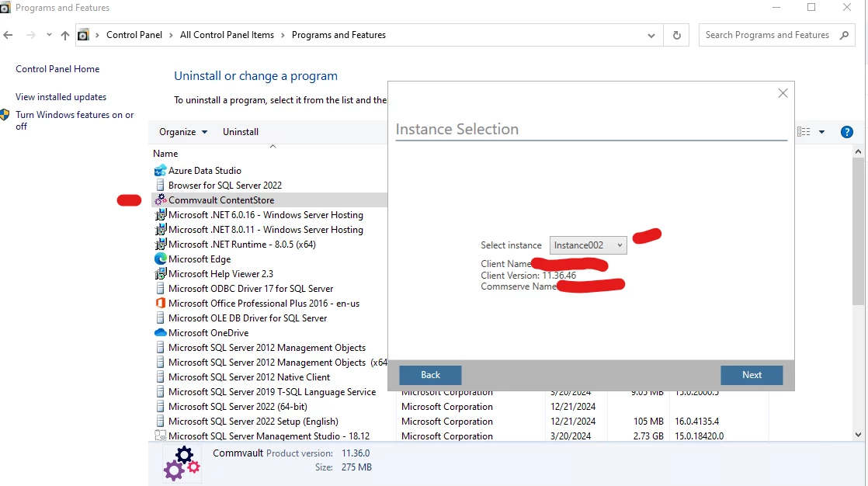Click the Microsoft Help Viewer 2.3 icon

tap(160, 273)
